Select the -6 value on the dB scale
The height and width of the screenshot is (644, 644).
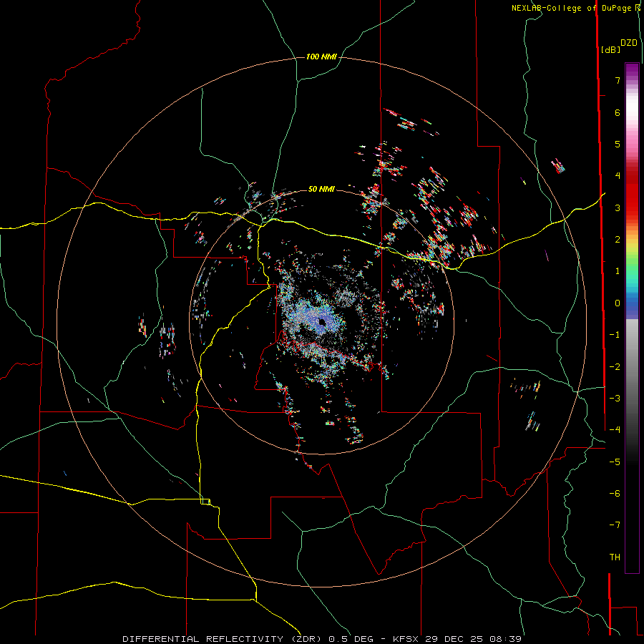615,494
